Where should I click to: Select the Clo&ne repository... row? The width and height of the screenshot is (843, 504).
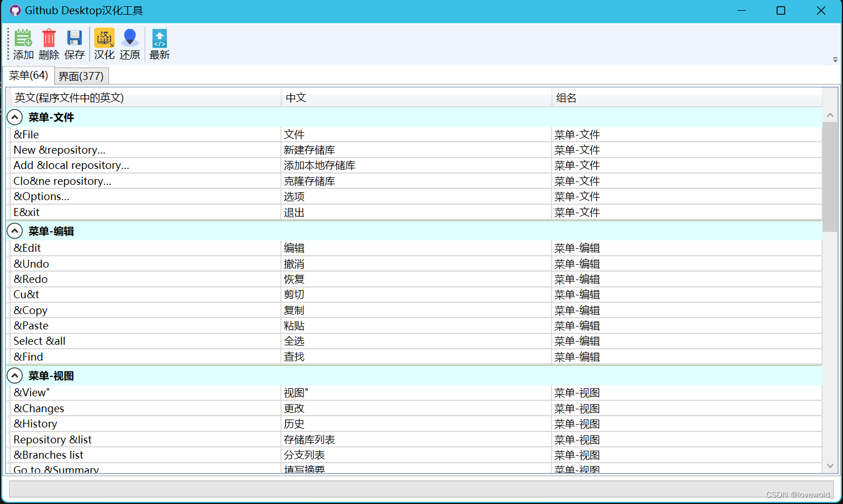(x=416, y=181)
